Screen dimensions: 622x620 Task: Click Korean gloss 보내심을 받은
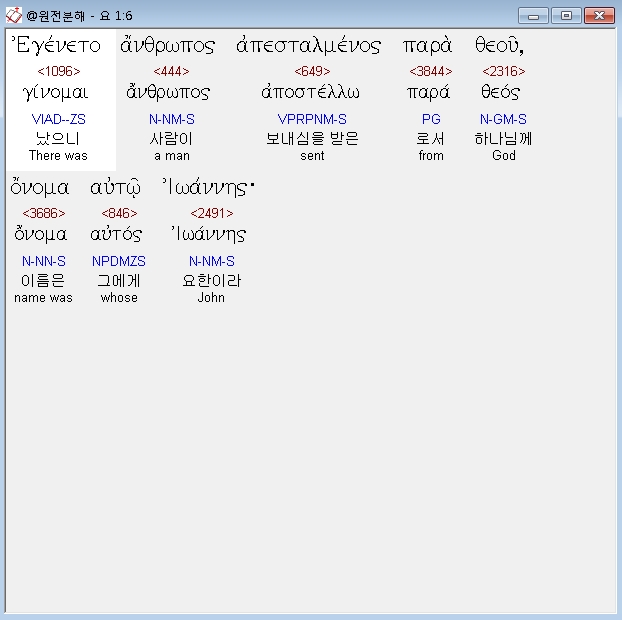click(x=312, y=138)
